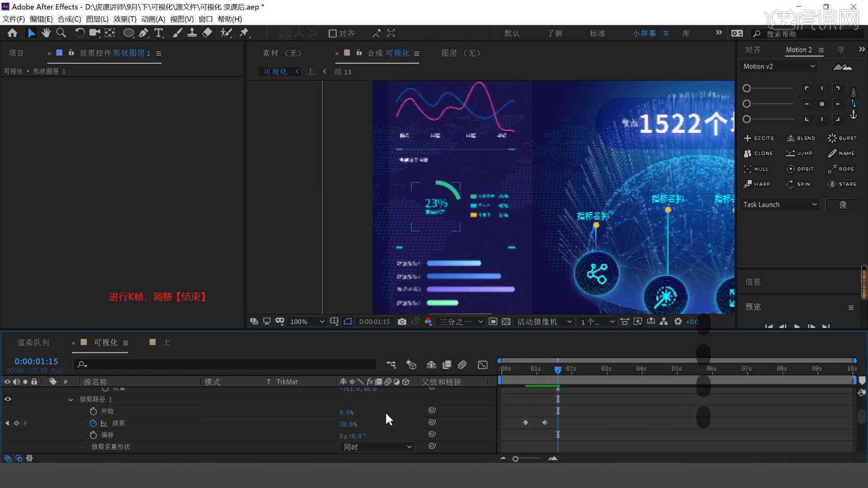This screenshot has width=868, height=488.
Task: Select the Roto Brush tool
Action: [226, 33]
